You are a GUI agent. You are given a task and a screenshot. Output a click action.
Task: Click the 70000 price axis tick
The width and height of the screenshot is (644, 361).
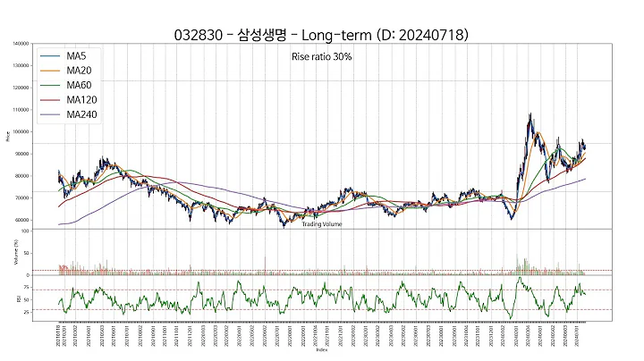pos(22,198)
